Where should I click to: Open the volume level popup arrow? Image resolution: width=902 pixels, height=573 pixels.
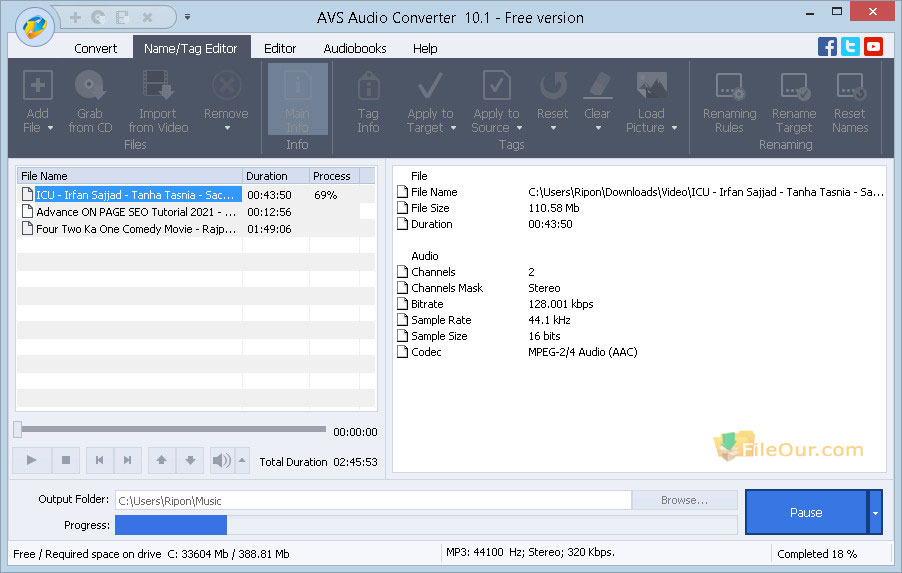pyautogui.click(x=242, y=460)
